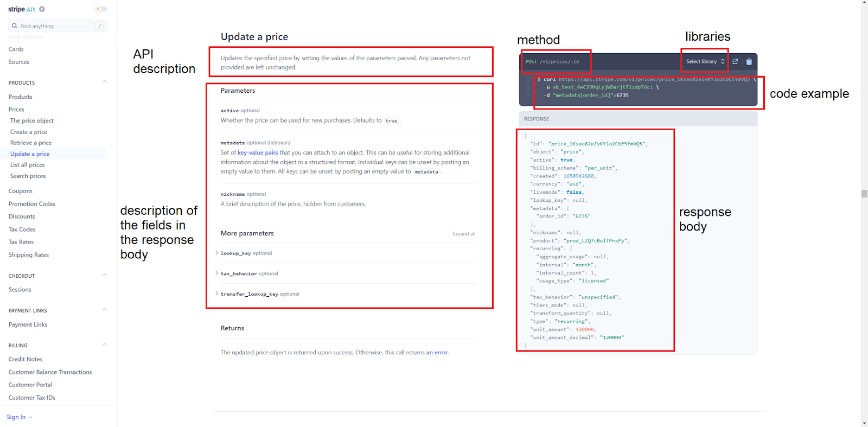This screenshot has width=868, height=427.
Task: Collapse the PRODUCTS section chevron
Action: 105,82
